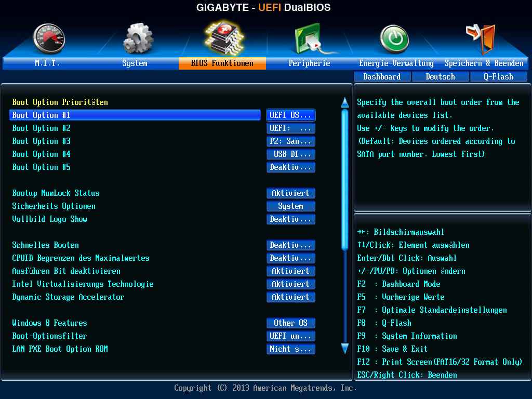
Task: Change Windows 8 Features Other OS value
Action: point(291,323)
